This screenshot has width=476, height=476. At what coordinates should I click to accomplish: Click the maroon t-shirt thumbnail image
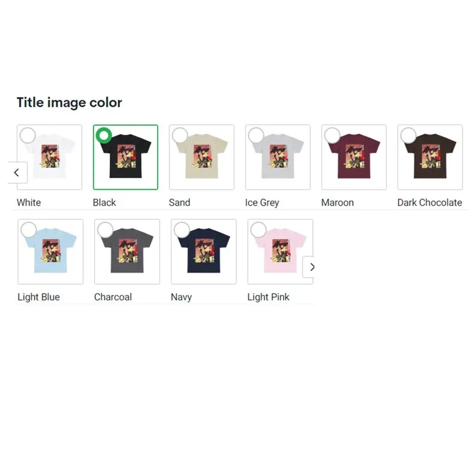click(x=354, y=157)
